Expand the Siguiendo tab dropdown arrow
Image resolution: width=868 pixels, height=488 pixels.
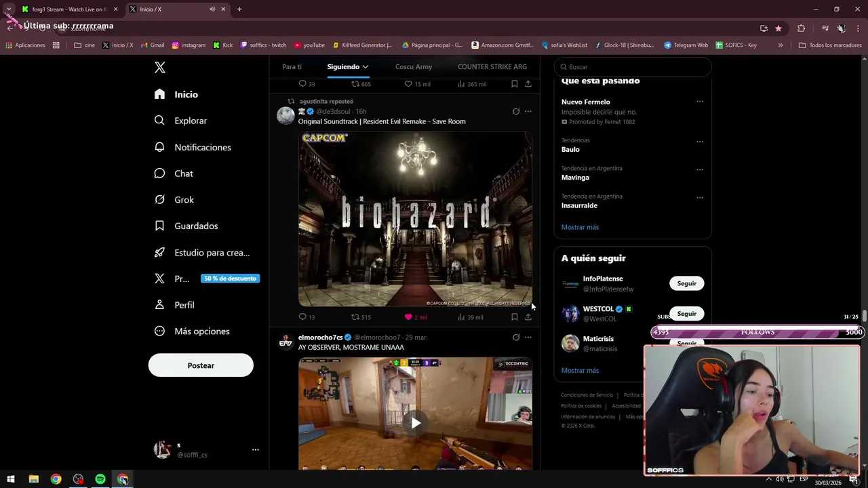pos(365,66)
